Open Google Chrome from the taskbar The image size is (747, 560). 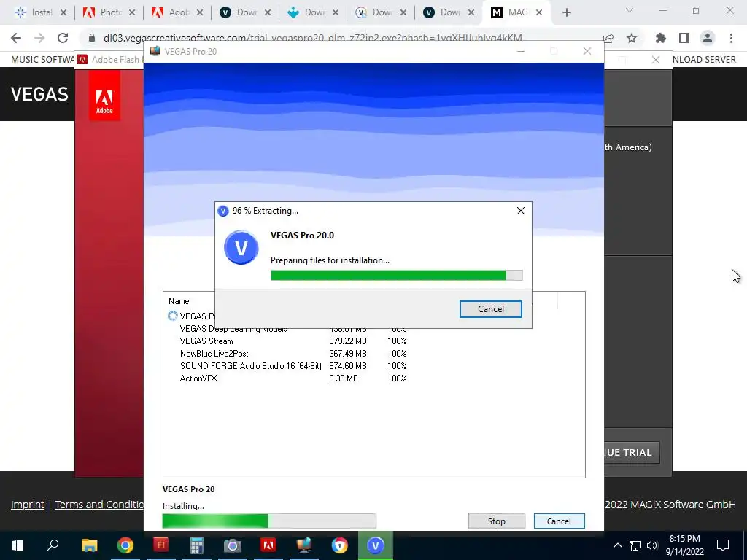[125, 545]
